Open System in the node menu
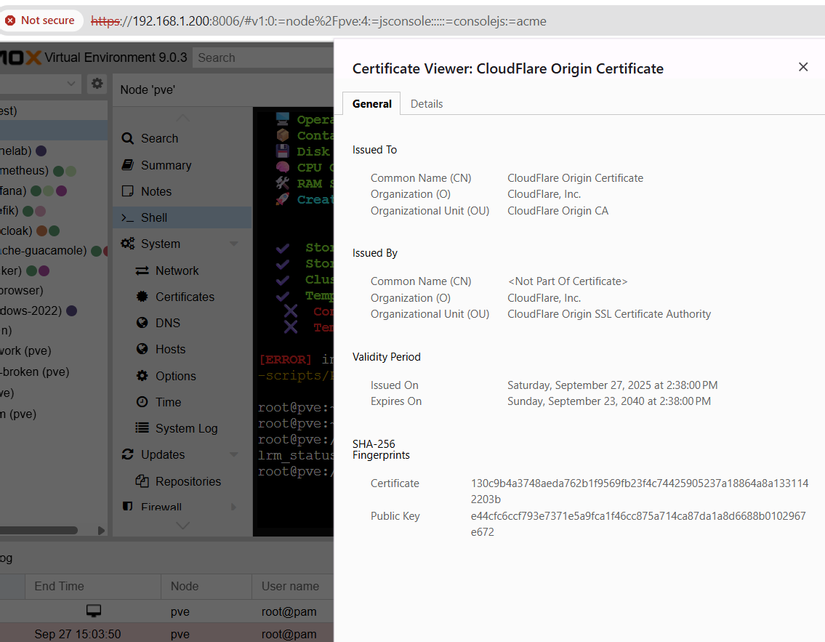Screen dimensions: 825x642 click(160, 244)
